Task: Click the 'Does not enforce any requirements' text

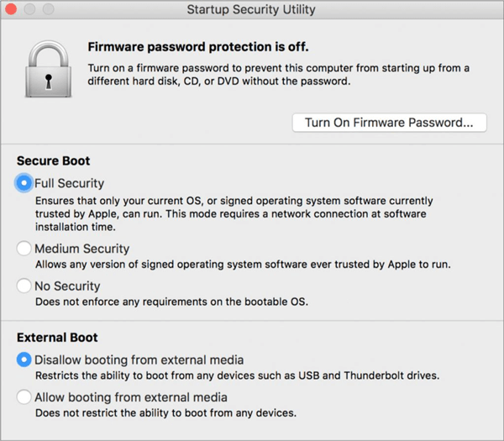Action: [x=172, y=302]
